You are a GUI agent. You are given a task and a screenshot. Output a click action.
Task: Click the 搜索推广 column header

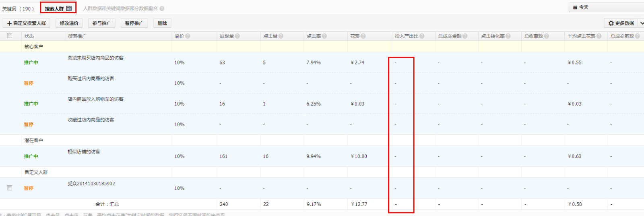click(x=77, y=36)
